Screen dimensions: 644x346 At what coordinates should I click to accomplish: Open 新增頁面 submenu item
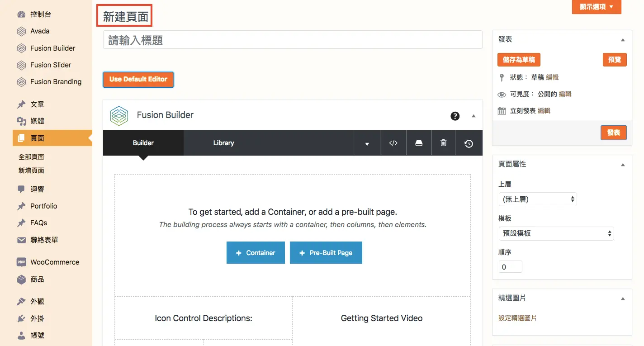pyautogui.click(x=31, y=171)
